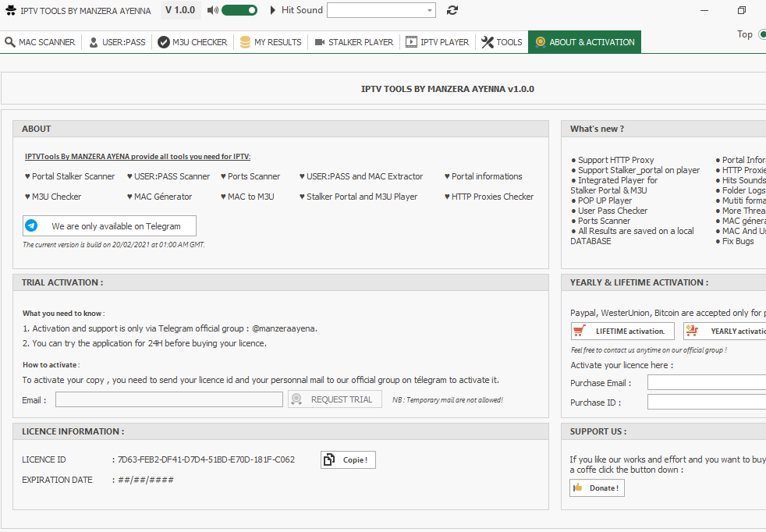Click the refresh arrows icon

coord(452,10)
